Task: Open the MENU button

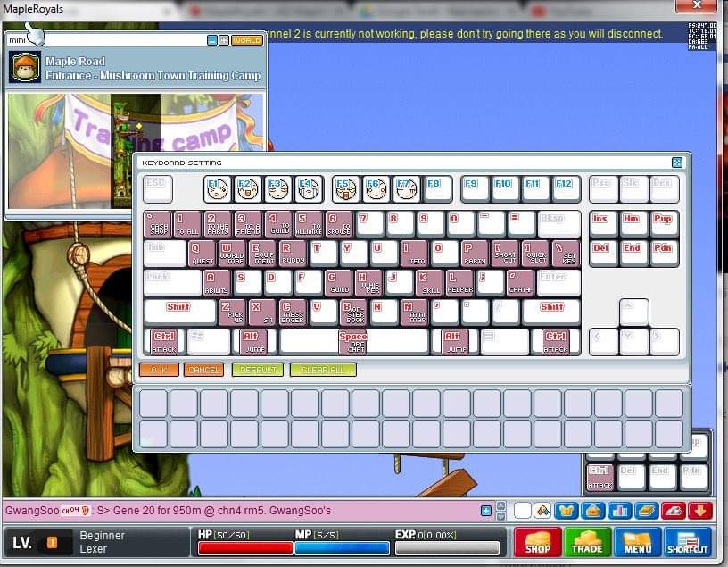Action: click(637, 542)
